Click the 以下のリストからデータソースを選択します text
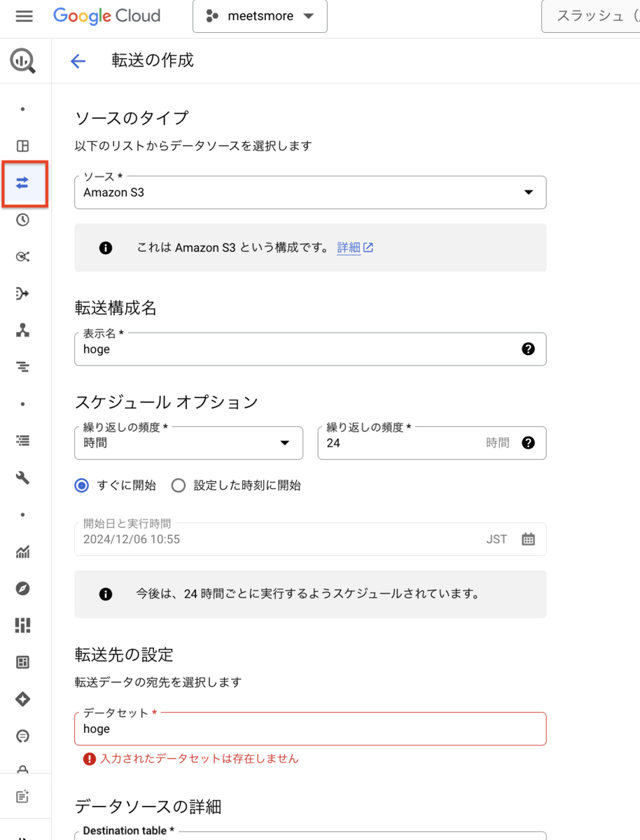Viewport: 640px width, 840px height. [x=193, y=146]
